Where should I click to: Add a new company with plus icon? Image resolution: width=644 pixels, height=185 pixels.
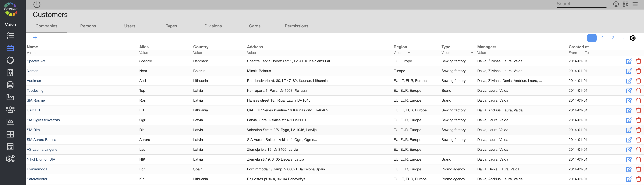pos(35,38)
